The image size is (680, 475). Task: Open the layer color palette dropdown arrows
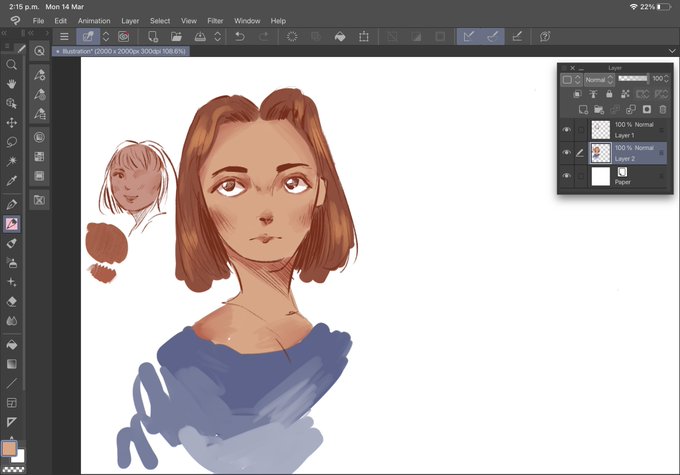click(x=578, y=79)
